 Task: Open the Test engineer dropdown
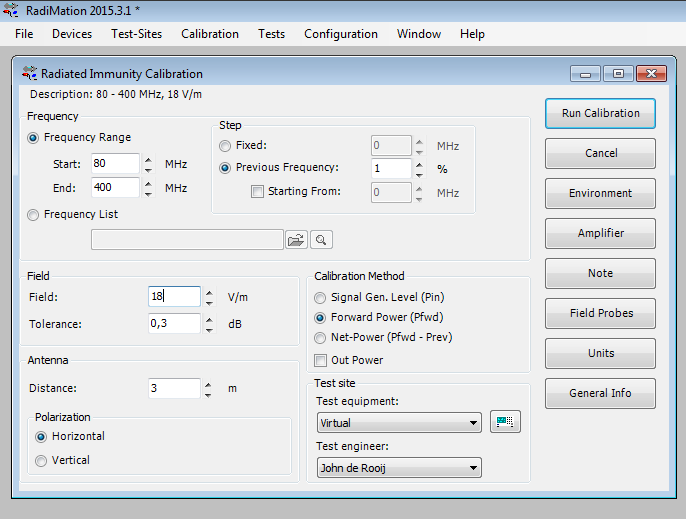tap(399, 468)
